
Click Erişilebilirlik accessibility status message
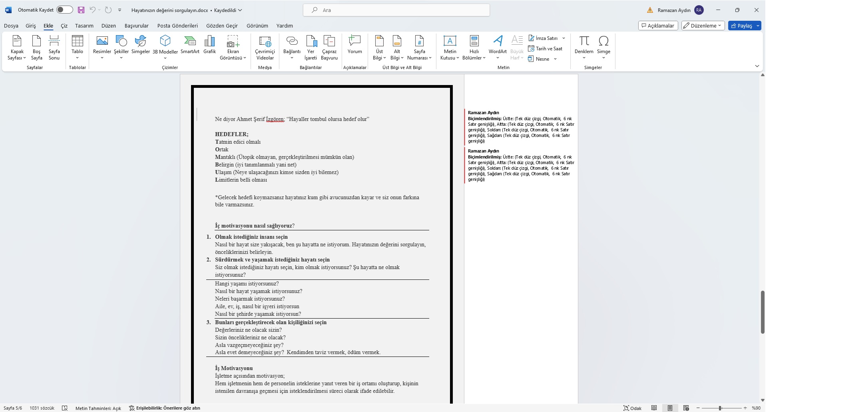(165, 408)
